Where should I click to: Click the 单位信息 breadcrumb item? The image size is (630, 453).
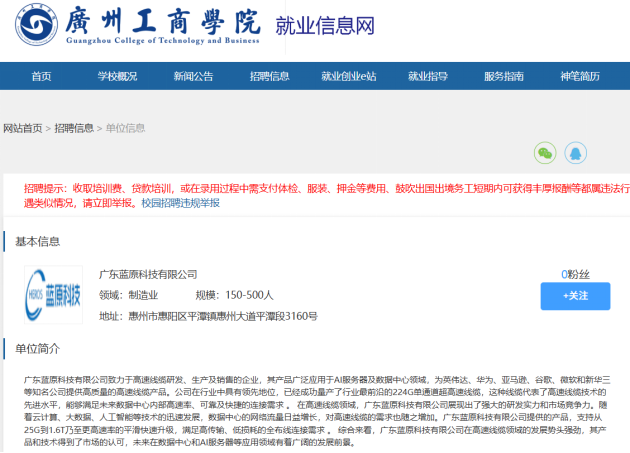tap(125, 128)
